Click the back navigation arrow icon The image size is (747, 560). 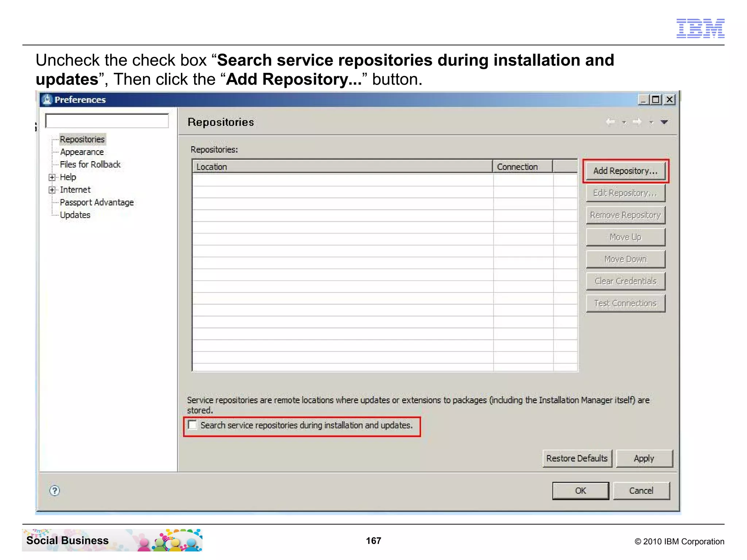(x=611, y=122)
